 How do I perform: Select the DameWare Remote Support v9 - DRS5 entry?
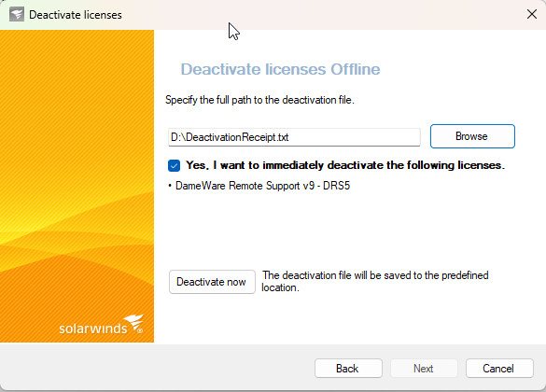pyautogui.click(x=262, y=186)
